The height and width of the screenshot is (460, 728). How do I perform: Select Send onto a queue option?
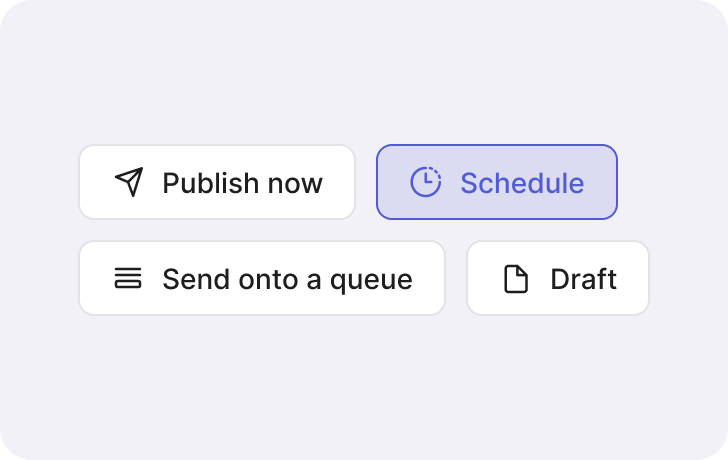(x=262, y=278)
